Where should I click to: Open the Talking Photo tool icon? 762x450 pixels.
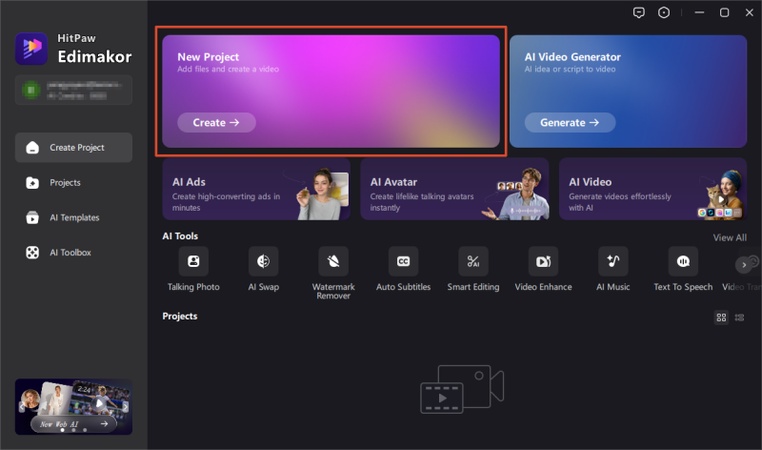click(193, 261)
